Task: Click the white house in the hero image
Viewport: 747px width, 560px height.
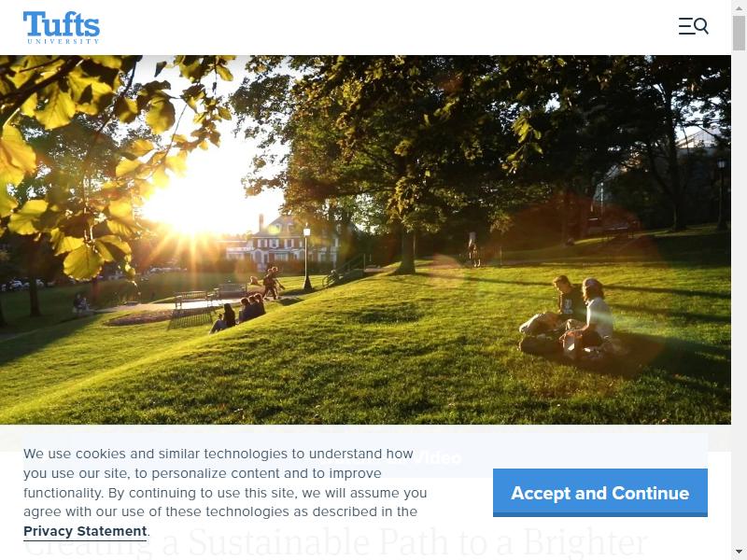Action: coord(282,243)
